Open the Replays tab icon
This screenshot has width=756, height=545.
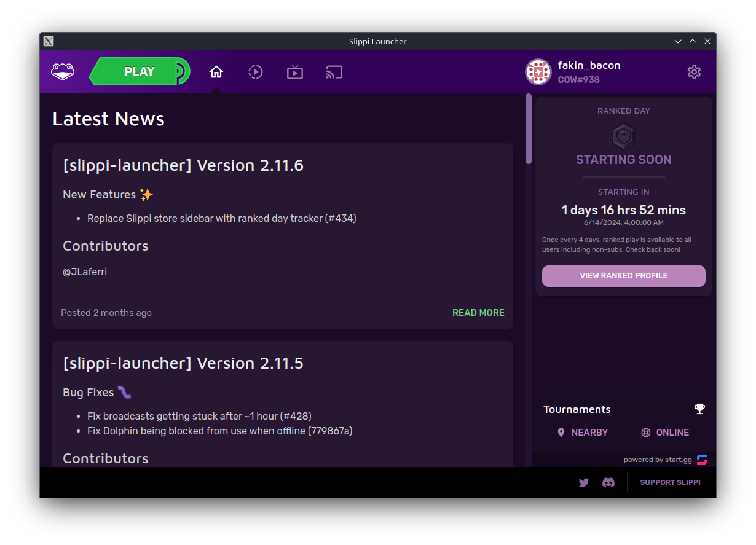point(256,72)
